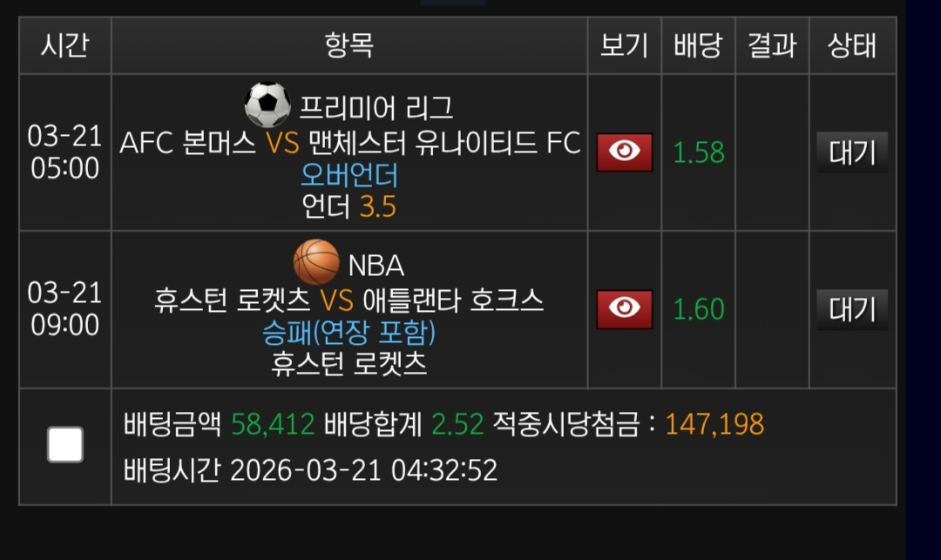Click AFC 본머스 VS 맨체스터 유나이티드 FC matchup
Viewport: 941px width, 560px height.
[x=350, y=144]
